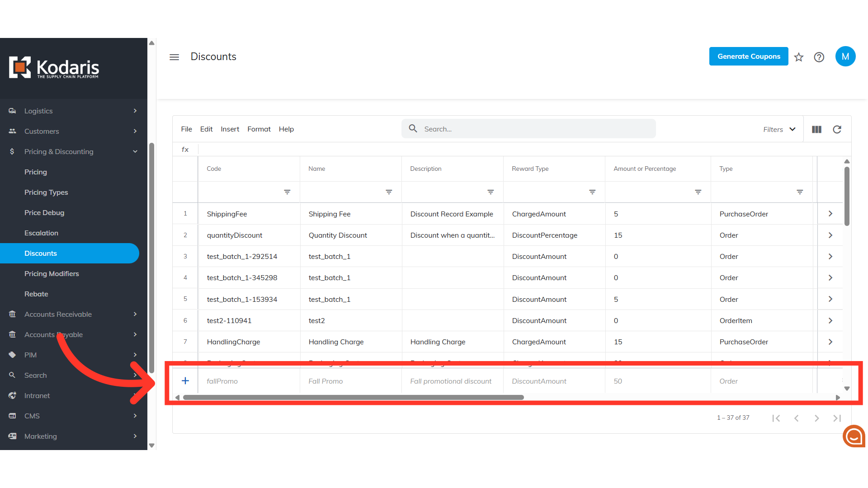Click the Search input field

(x=533, y=129)
